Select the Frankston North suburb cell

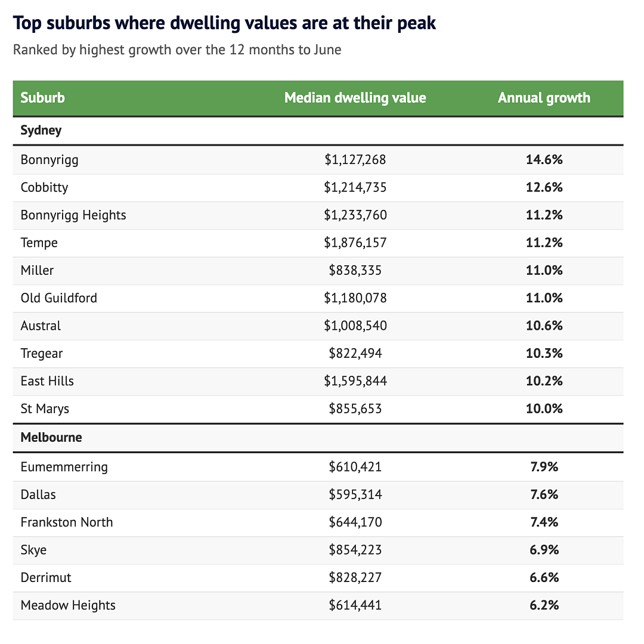(67, 522)
